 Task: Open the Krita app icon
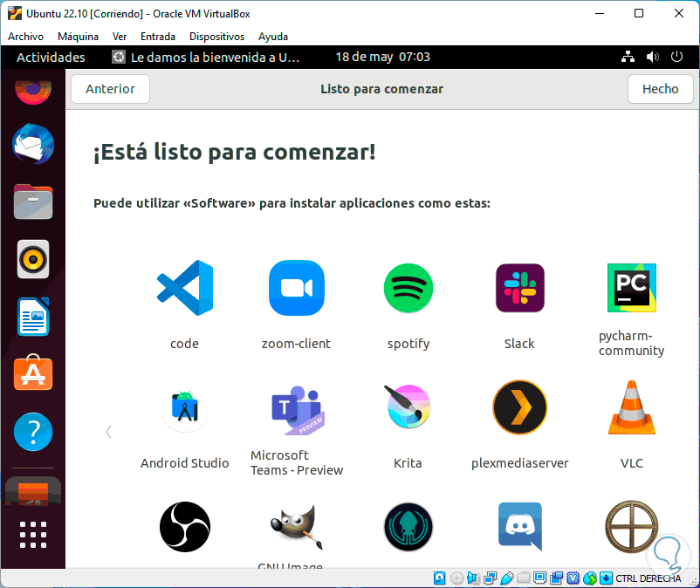point(408,406)
